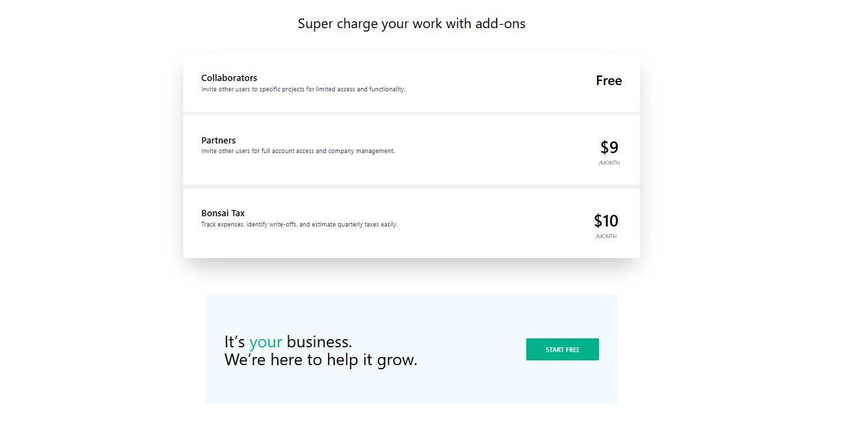Click the green word 'your' in the banner

pos(266,342)
